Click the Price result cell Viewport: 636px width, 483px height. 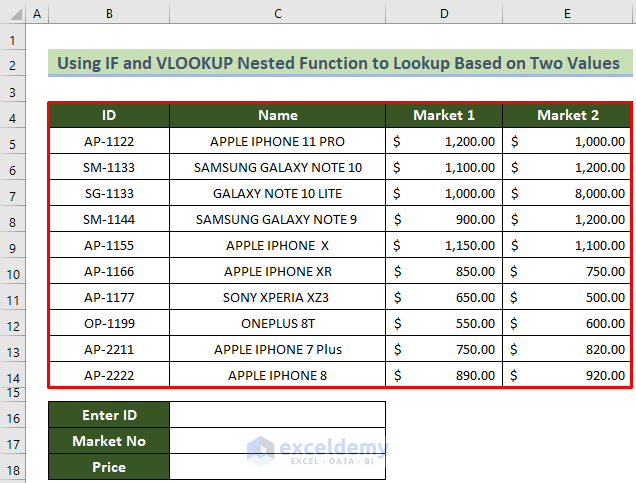[x=277, y=467]
